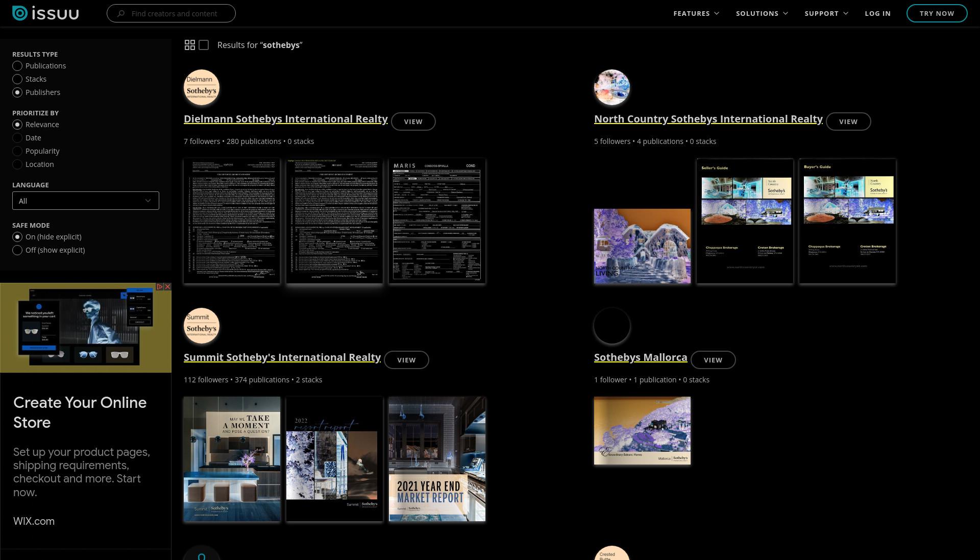Open the AdChoices info icon
This screenshot has height=560, width=980.
[x=160, y=287]
